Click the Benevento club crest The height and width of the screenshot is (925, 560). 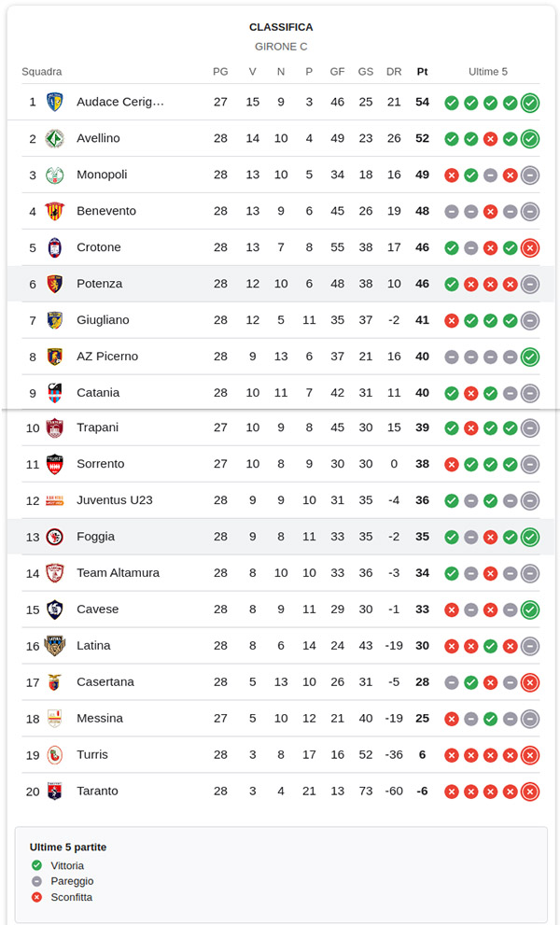click(54, 211)
